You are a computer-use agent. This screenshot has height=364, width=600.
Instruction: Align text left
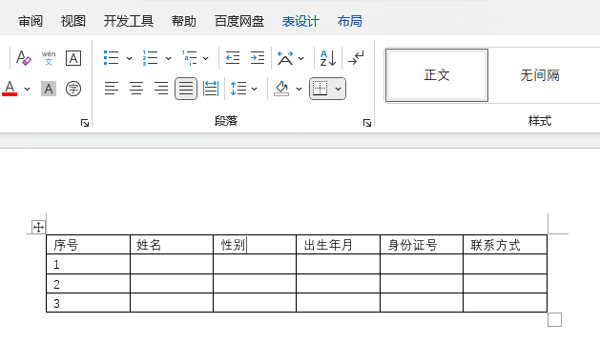pyautogui.click(x=112, y=89)
